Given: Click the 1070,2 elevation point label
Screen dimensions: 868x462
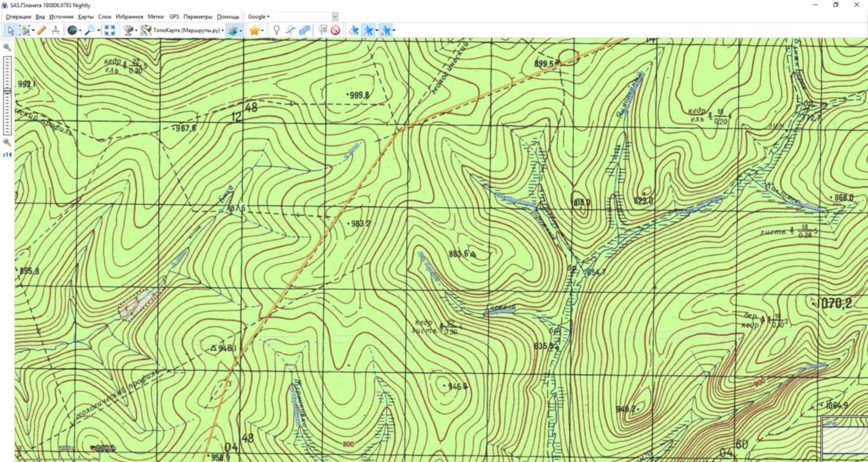Looking at the screenshot, I should (834, 303).
